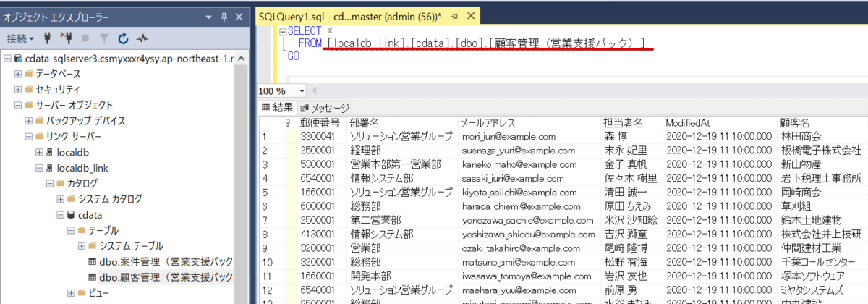The image size is (868, 304).
Task: Click the server icon beside cdata-sqlserver3
Action: coord(17,58)
